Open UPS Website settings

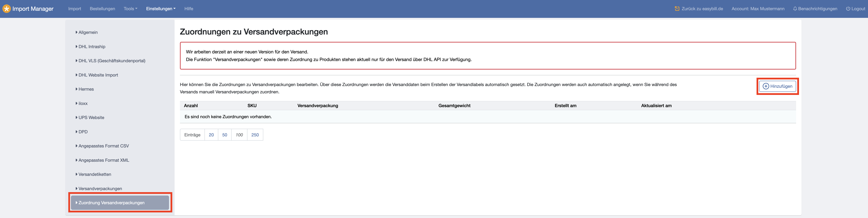coord(91,118)
